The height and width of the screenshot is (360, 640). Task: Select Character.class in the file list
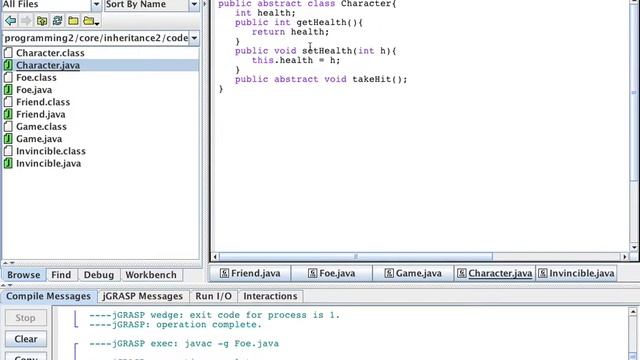point(50,53)
